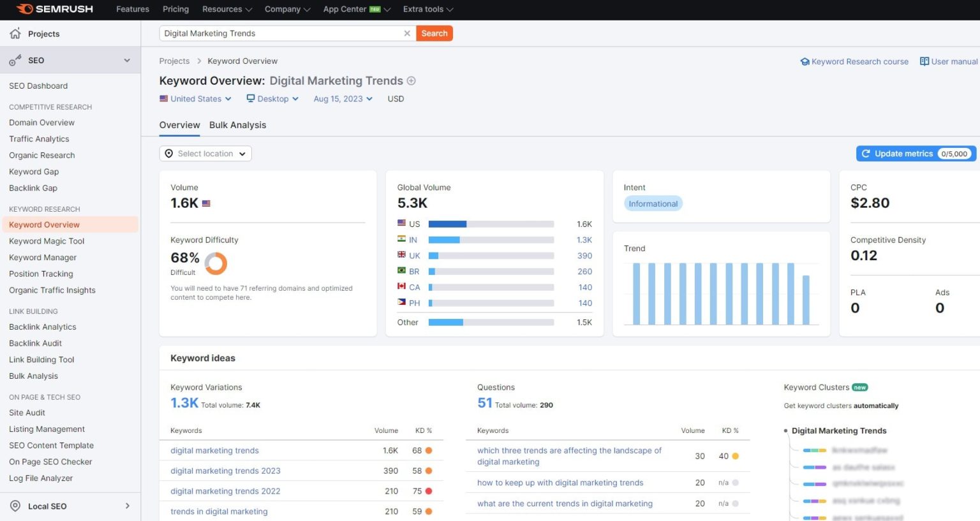The height and width of the screenshot is (521, 980).
Task: Click the orange Search button
Action: (x=434, y=33)
